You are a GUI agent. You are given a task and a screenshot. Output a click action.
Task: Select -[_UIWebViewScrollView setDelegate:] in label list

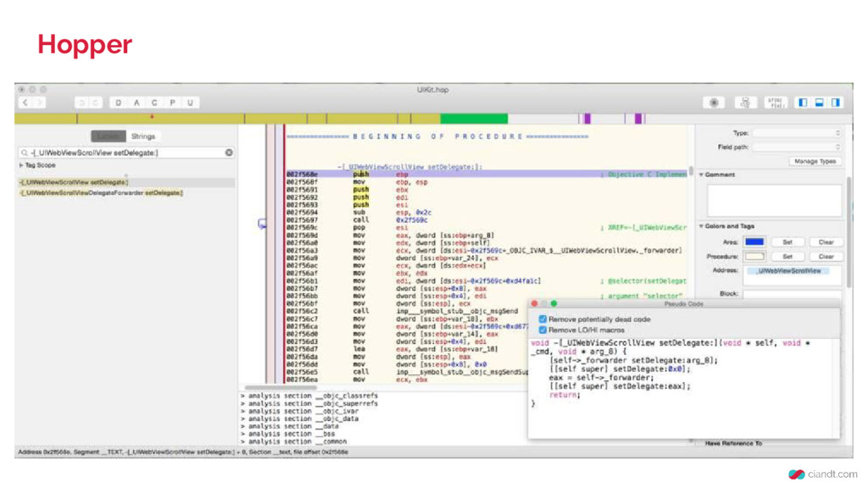(125, 183)
